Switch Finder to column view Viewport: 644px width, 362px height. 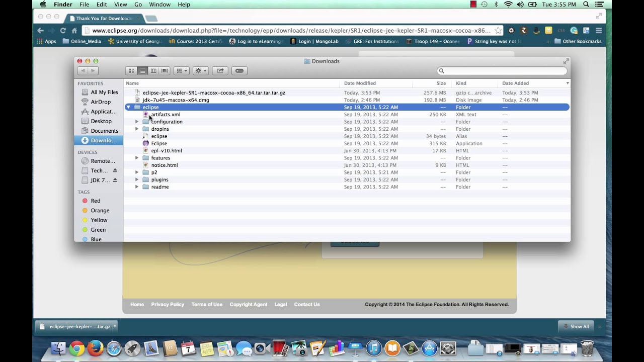(153, 70)
